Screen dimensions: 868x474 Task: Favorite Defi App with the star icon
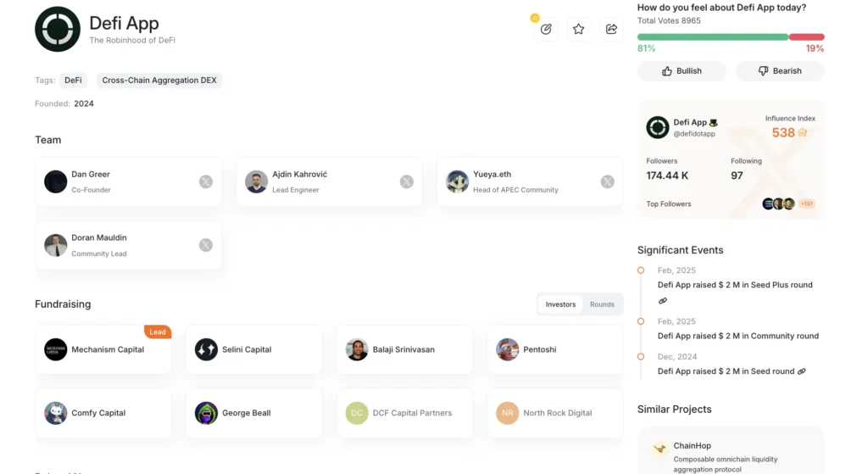click(x=578, y=30)
